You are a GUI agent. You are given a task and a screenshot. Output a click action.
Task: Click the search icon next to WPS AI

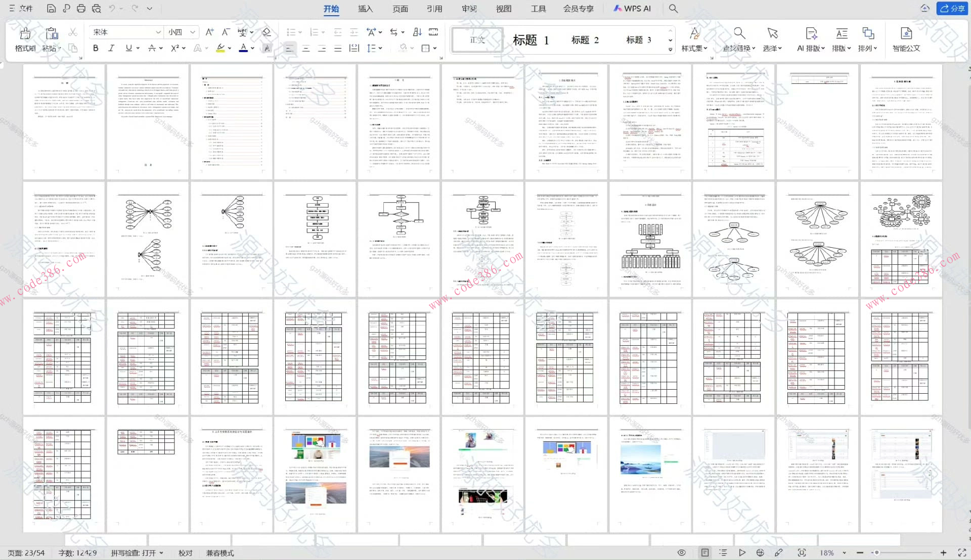673,9
